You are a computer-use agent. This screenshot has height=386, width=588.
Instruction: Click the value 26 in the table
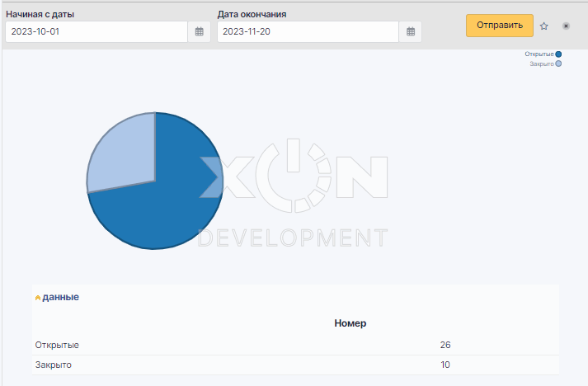(445, 345)
